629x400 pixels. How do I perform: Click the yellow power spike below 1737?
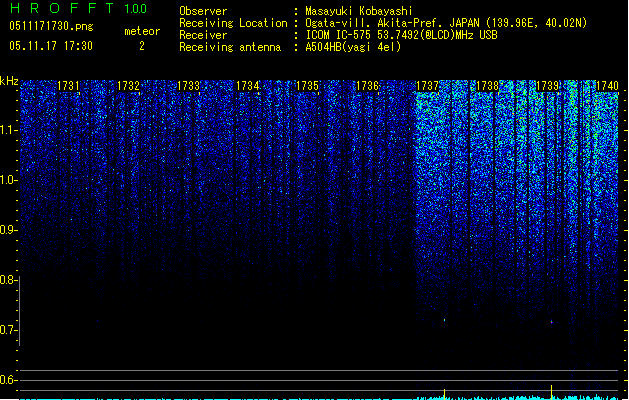coord(444,394)
